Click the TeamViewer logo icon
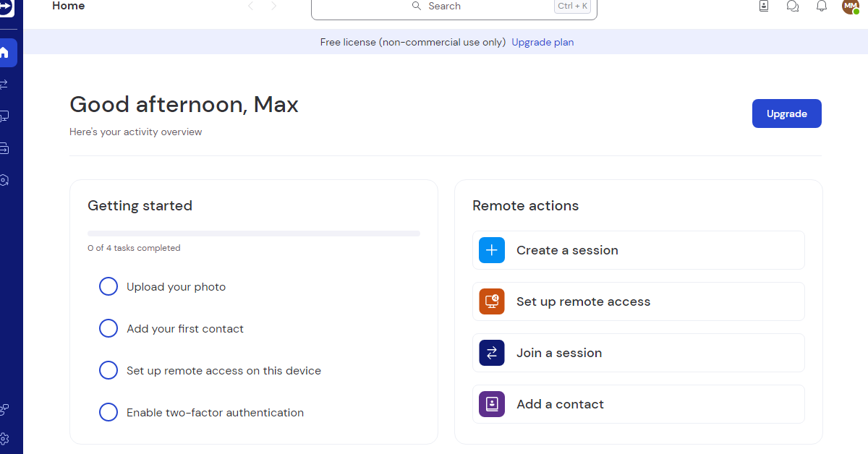 click(x=6, y=4)
